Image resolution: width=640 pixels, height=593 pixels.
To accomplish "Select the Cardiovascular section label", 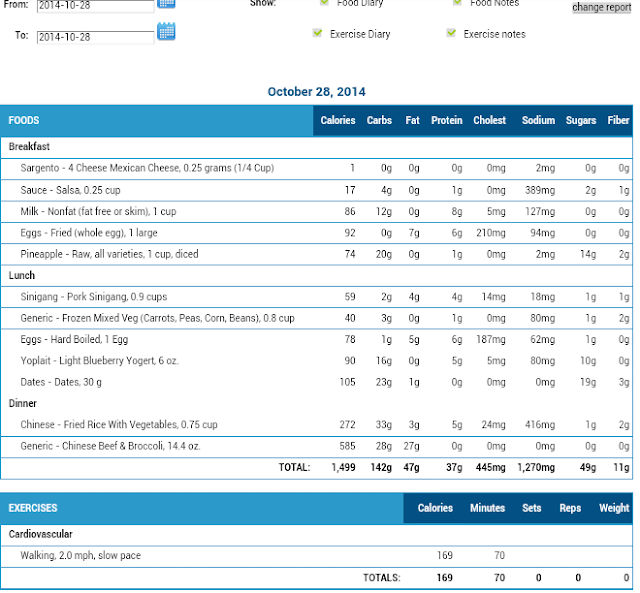I will coord(41,534).
